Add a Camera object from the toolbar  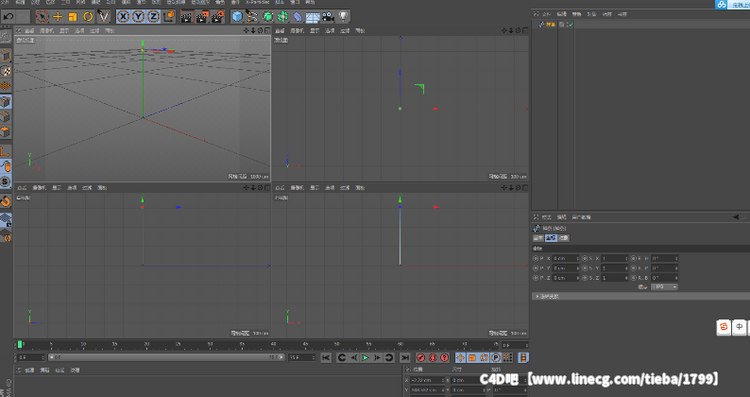[x=328, y=17]
